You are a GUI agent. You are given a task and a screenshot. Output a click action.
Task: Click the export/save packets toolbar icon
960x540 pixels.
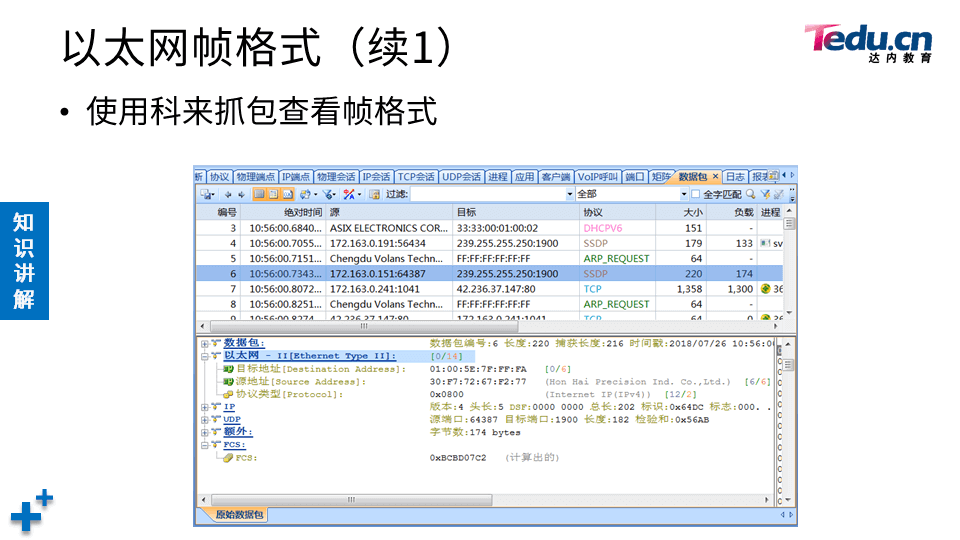coord(206,195)
